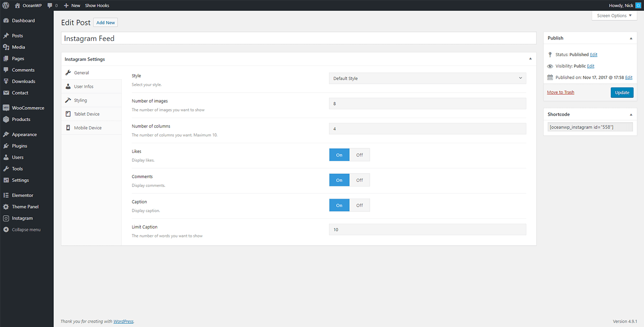Click the WordPress logo icon in admin bar

coord(6,6)
